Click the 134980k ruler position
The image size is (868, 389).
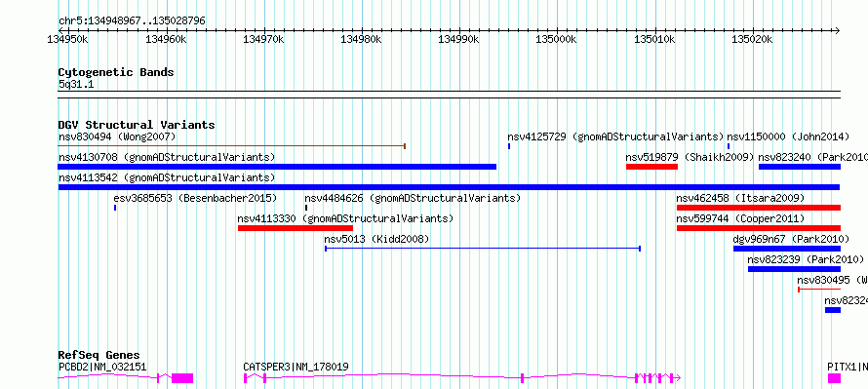[x=362, y=40]
